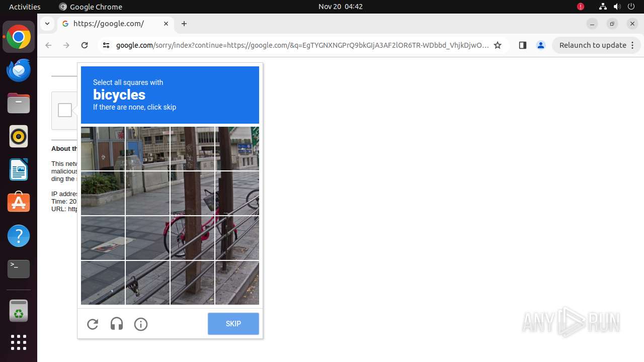Open Files manager from the dock
This screenshot has height=362, width=644.
(19, 104)
